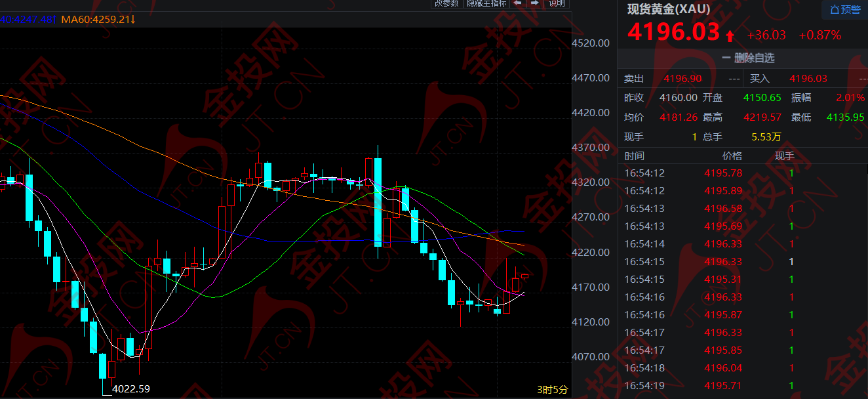
Task: Click tick price 4195.89
Action: click(723, 191)
